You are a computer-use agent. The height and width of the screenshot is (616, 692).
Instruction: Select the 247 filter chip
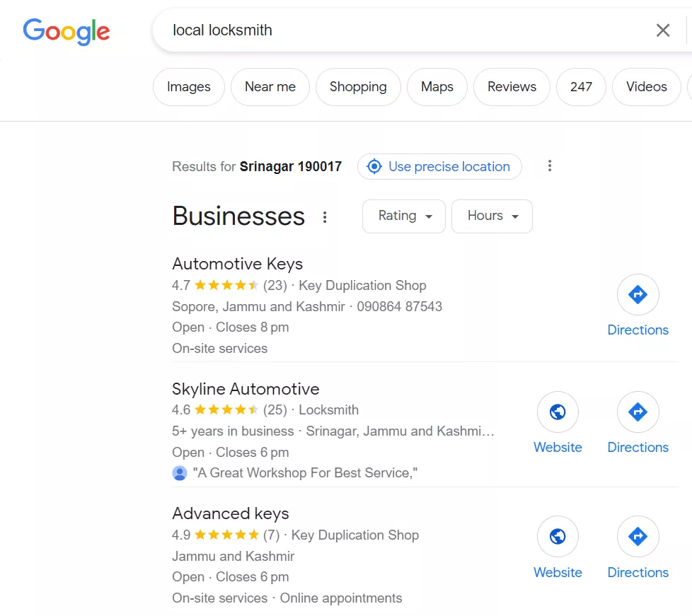[x=581, y=87]
